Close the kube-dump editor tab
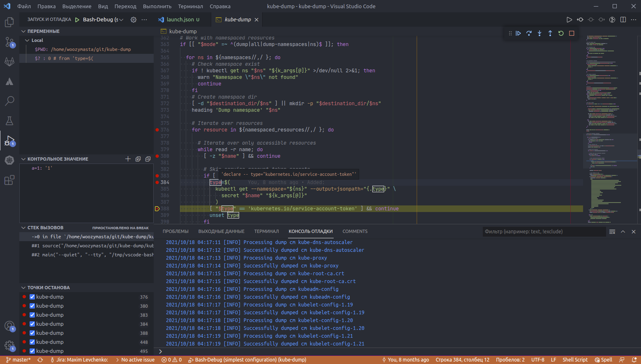The image size is (641, 364). point(256,20)
